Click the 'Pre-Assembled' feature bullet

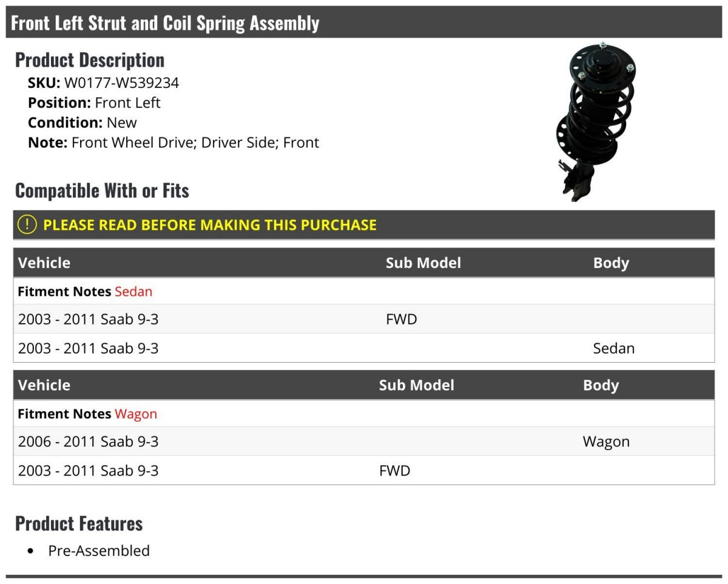tap(99, 551)
